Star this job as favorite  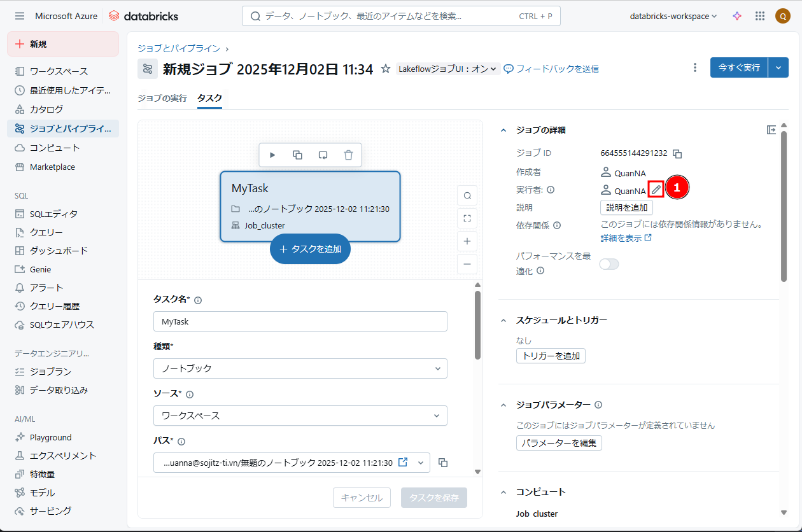coord(385,69)
